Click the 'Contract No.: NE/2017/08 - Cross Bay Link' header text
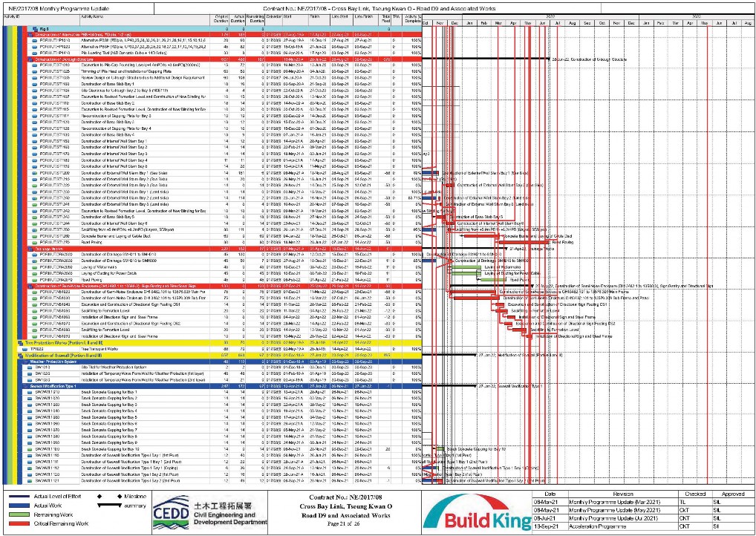Screen dimensions: 756x536 [x=378, y=9]
